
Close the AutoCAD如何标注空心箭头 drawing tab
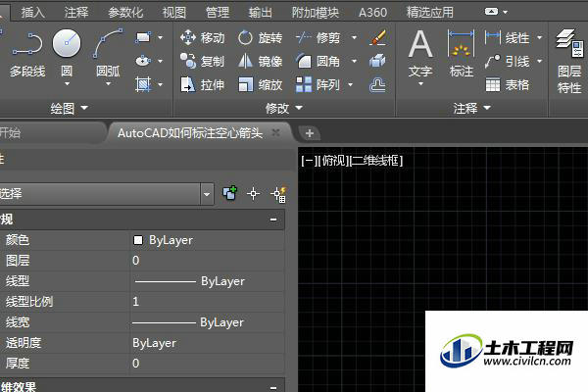(276, 132)
